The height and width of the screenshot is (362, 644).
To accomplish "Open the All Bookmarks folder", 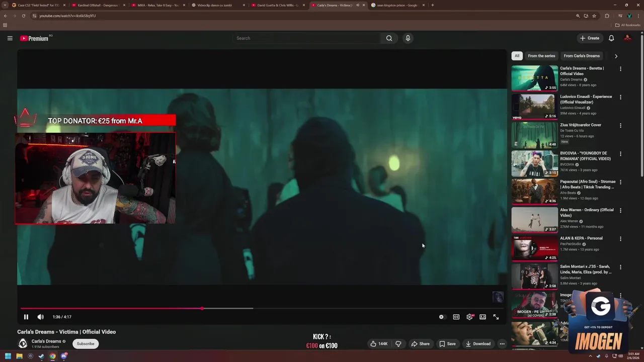I will [x=628, y=25].
